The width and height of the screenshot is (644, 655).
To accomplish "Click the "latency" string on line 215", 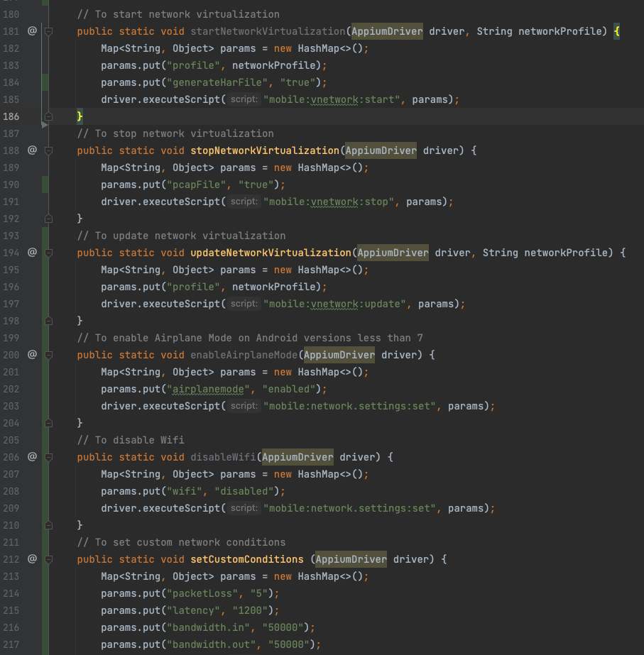I will tap(194, 610).
